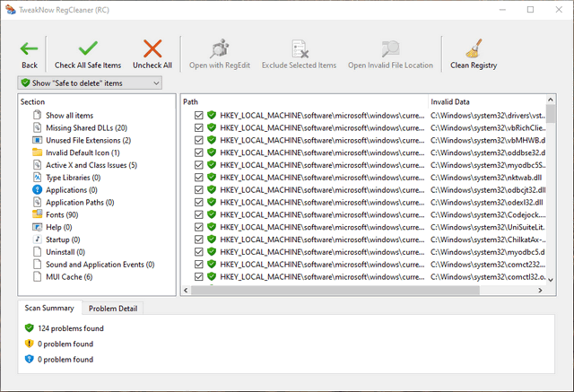Select Unused File Extensions (2) section

(x=88, y=140)
